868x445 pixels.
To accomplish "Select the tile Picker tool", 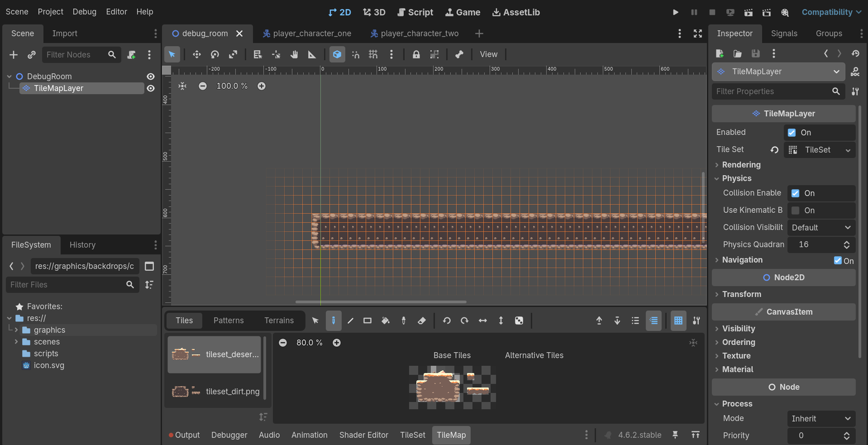I will 404,321.
